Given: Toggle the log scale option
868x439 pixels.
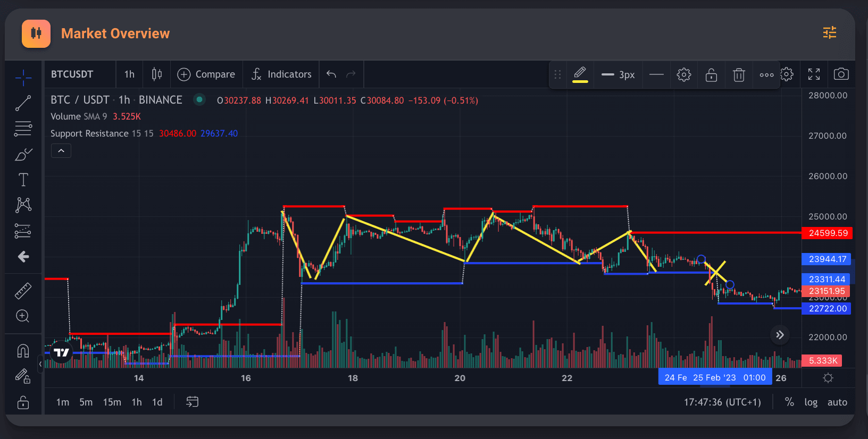Looking at the screenshot, I should 811,402.
